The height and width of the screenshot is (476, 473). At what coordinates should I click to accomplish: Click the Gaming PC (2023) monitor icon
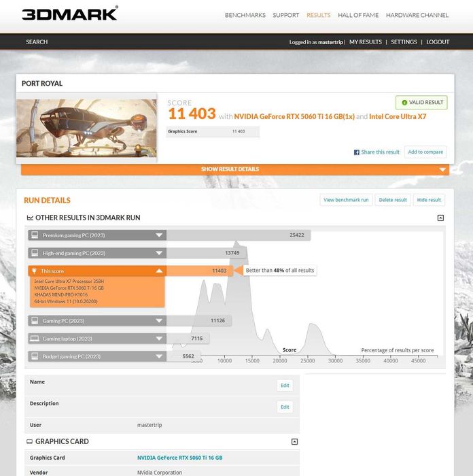[x=35, y=320]
